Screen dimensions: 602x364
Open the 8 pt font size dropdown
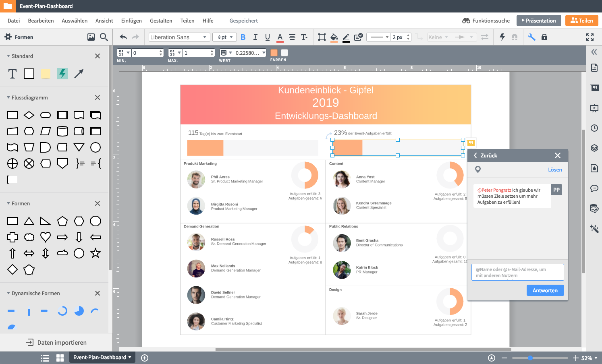pyautogui.click(x=224, y=37)
